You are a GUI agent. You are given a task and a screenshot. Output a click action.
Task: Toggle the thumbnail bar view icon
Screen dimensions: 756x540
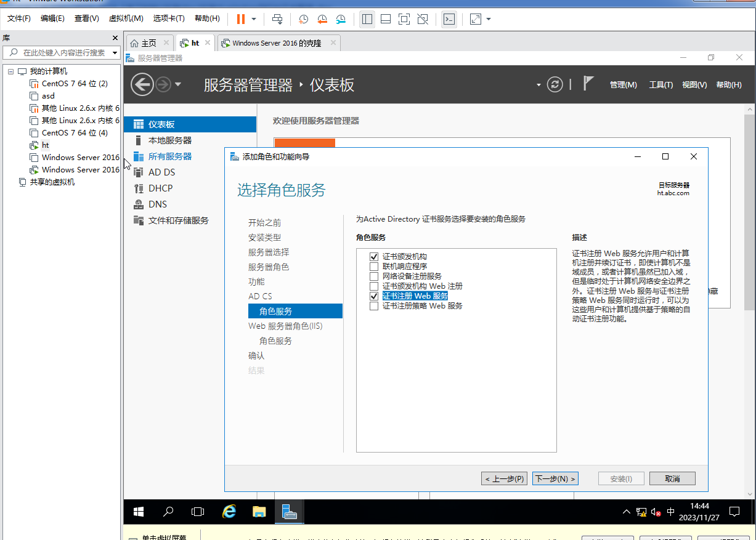pos(386,19)
